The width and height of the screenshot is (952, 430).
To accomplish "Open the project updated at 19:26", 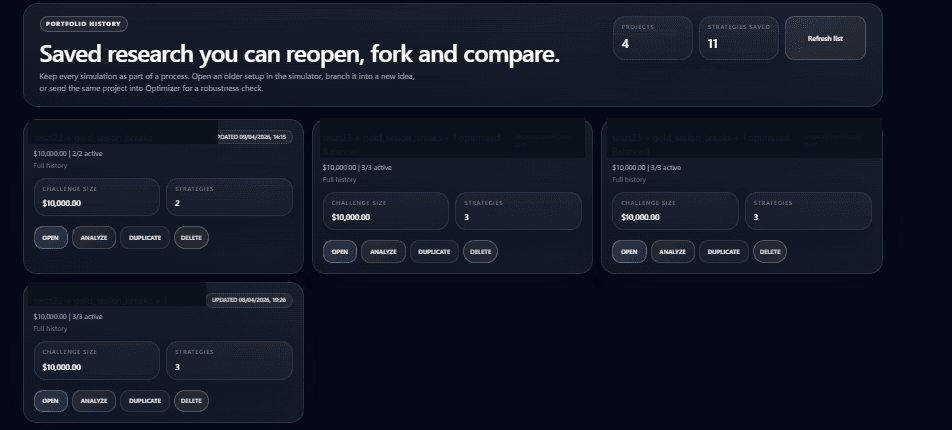I will [x=50, y=401].
